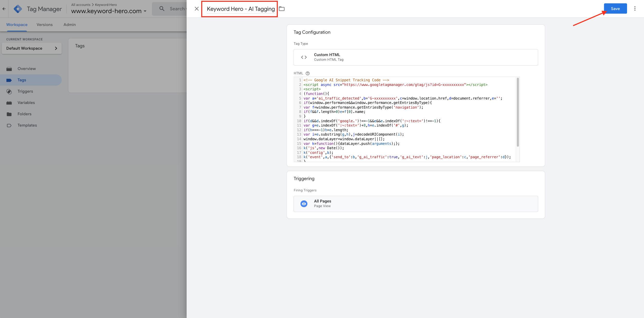Click the HTML code editor scrollbar
The width and height of the screenshot is (644, 318).
tap(518, 112)
